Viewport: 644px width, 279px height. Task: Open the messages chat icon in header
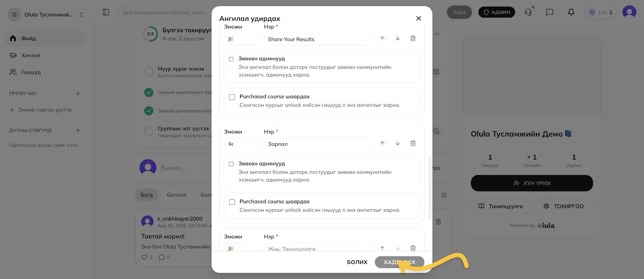[x=549, y=12]
